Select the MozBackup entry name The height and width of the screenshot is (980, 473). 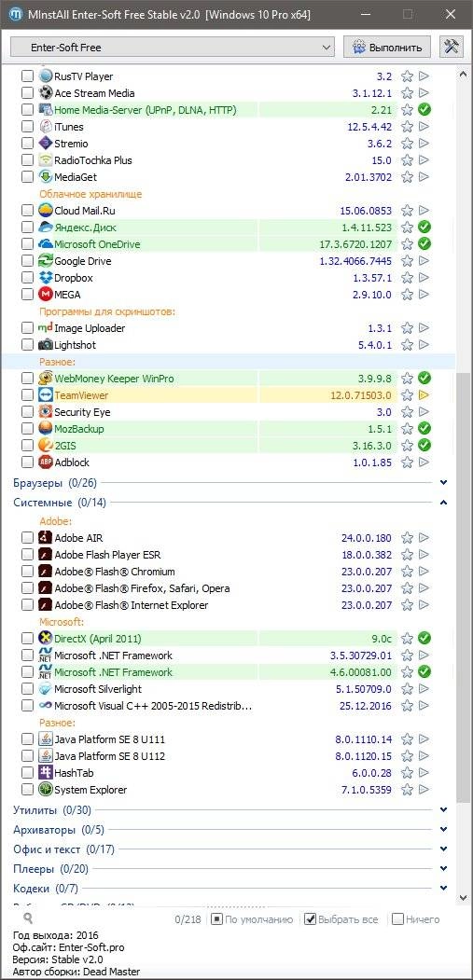(78, 429)
